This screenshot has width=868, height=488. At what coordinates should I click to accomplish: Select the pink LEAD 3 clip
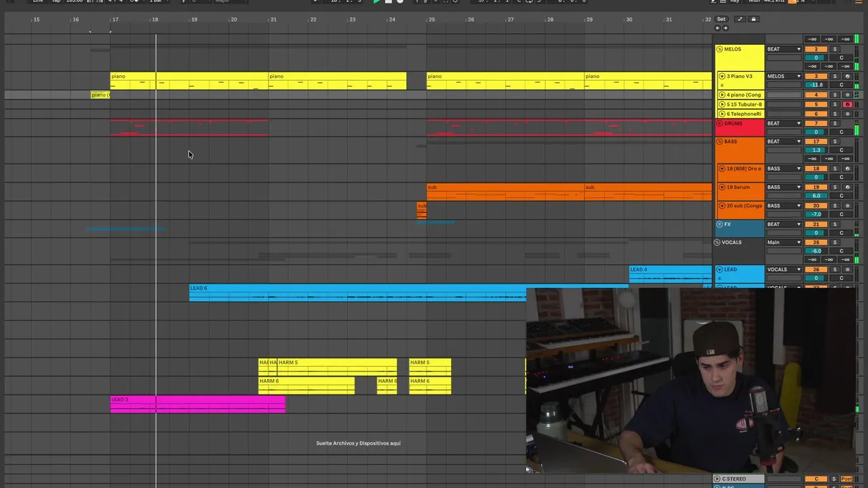pos(198,404)
